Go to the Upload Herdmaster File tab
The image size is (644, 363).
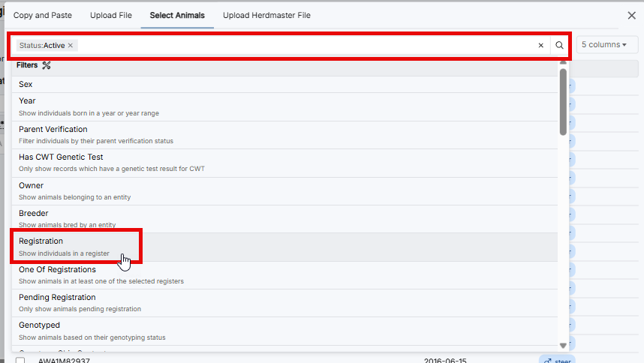coord(266,15)
